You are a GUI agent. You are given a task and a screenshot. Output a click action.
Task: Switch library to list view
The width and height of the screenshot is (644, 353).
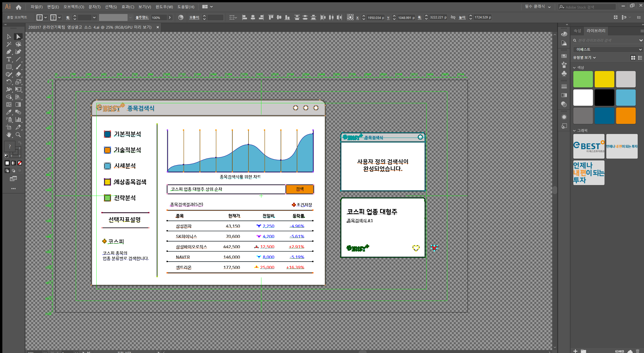pos(640,58)
